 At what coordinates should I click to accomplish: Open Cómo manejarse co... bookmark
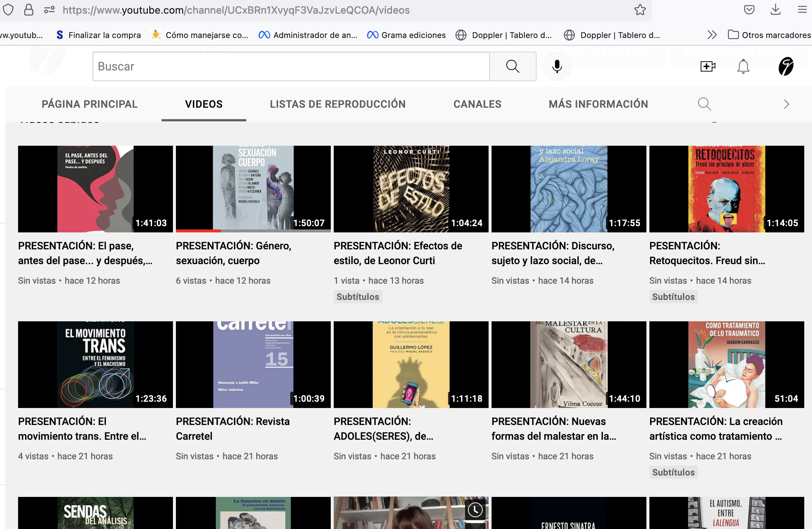pos(199,35)
